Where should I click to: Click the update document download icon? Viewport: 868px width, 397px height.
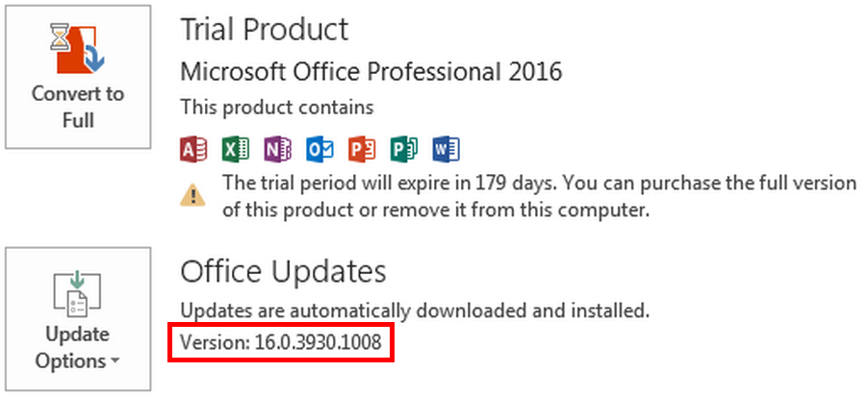pyautogui.click(x=78, y=292)
